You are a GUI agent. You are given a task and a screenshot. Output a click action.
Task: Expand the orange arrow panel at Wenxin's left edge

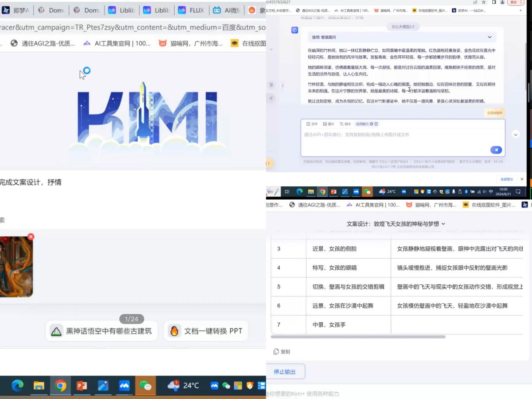269,163
